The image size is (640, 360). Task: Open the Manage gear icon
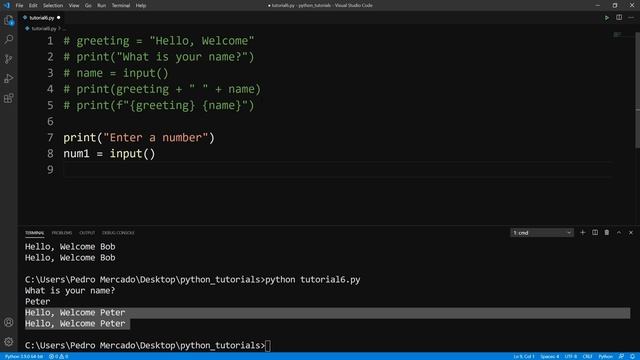(9, 342)
